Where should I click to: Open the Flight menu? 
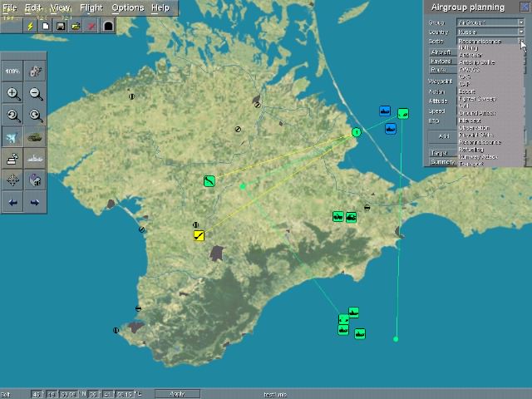pyautogui.click(x=91, y=7)
